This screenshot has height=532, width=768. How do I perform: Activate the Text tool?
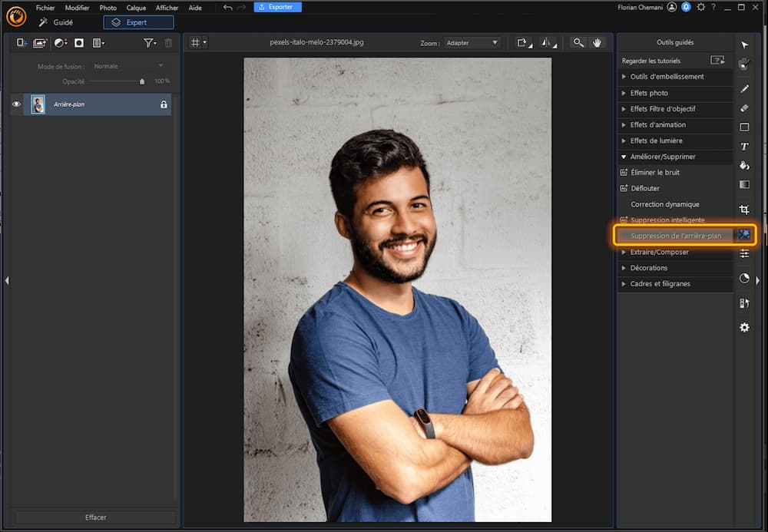tap(744, 147)
